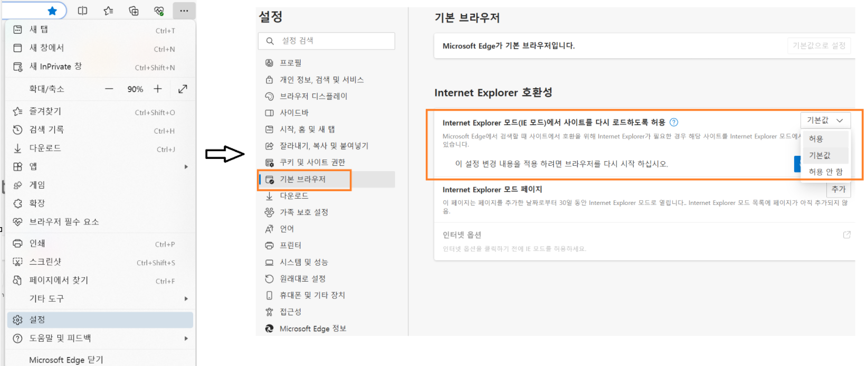Screen dimensions: 868x366
Task: Open 확장 menu entry
Action: 100,204
